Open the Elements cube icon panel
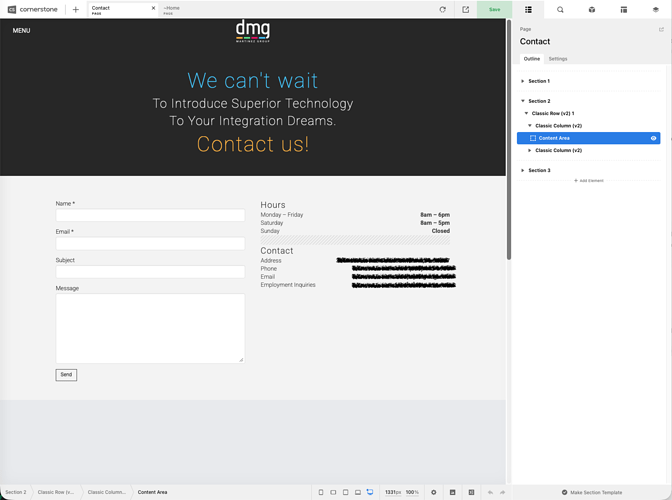This screenshot has width=672, height=500. pyautogui.click(x=592, y=9)
